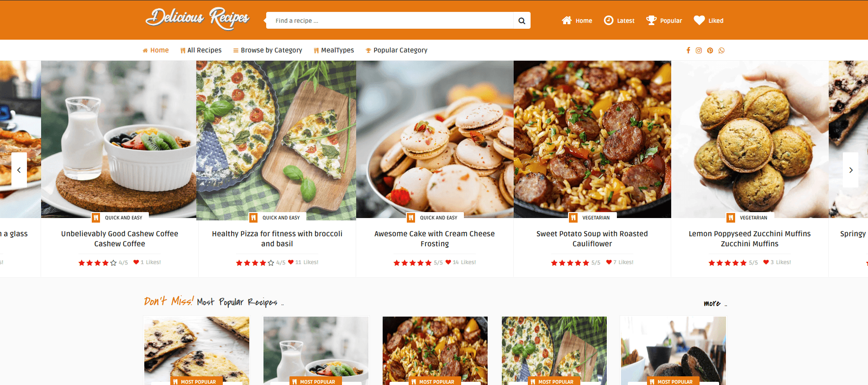868x385 pixels.
Task: Open Unbelievably Good Cashew Coffee title
Action: tap(120, 239)
